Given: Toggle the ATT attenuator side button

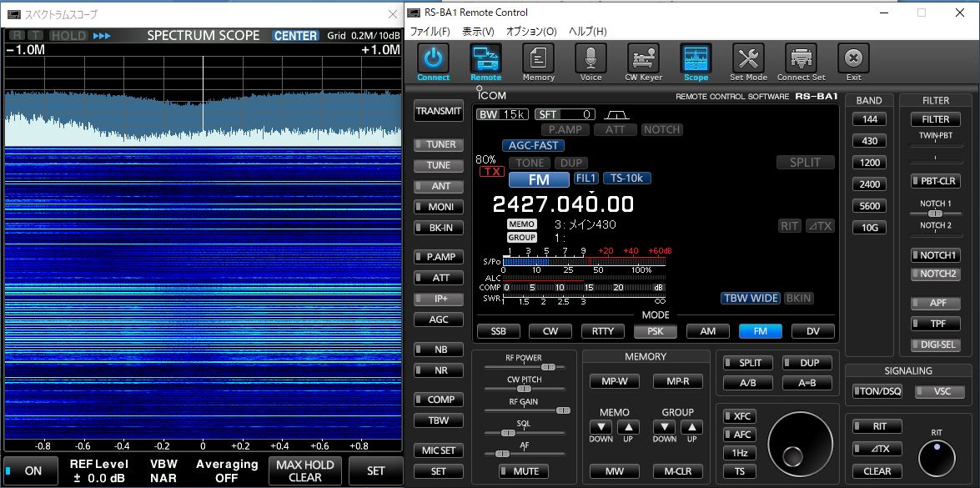Looking at the screenshot, I should (439, 278).
